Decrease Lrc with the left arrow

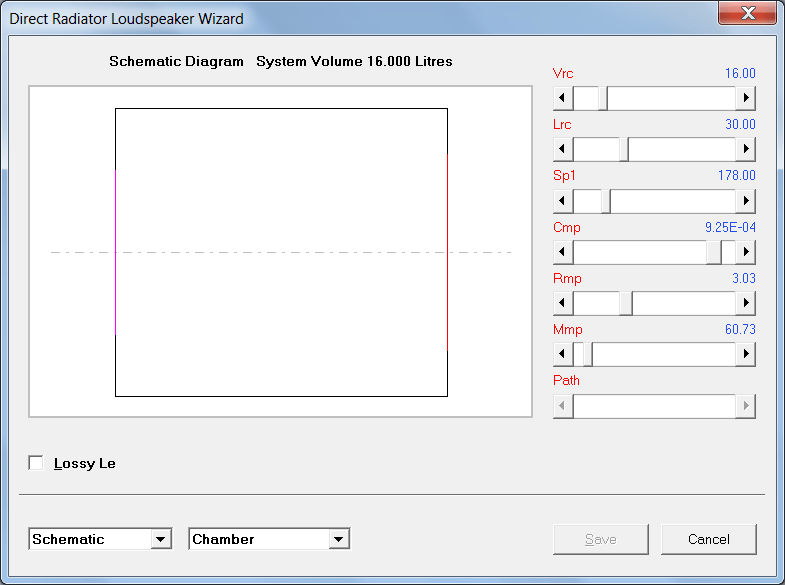click(563, 149)
